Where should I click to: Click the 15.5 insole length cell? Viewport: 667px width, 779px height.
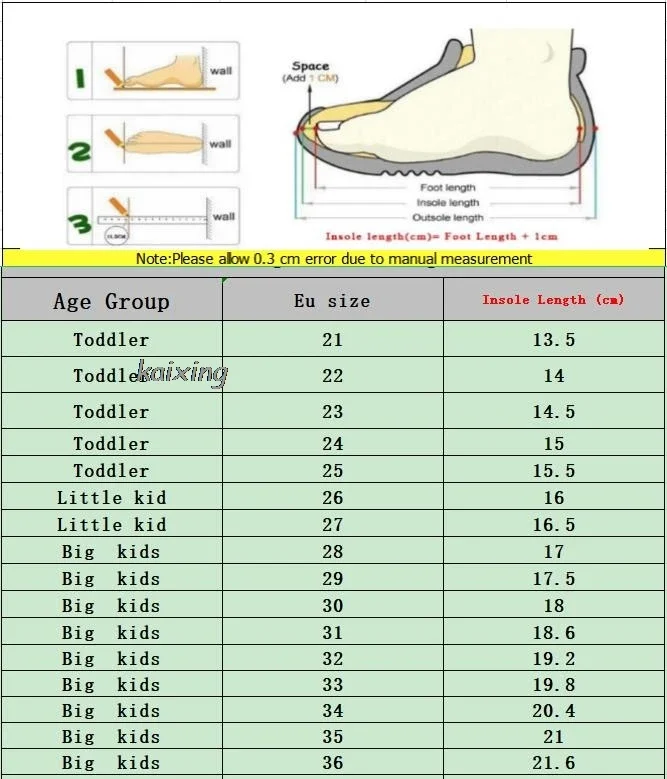[x=554, y=469]
